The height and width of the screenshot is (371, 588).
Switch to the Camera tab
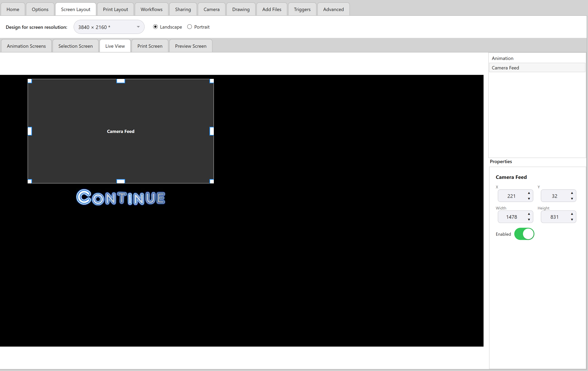click(211, 9)
